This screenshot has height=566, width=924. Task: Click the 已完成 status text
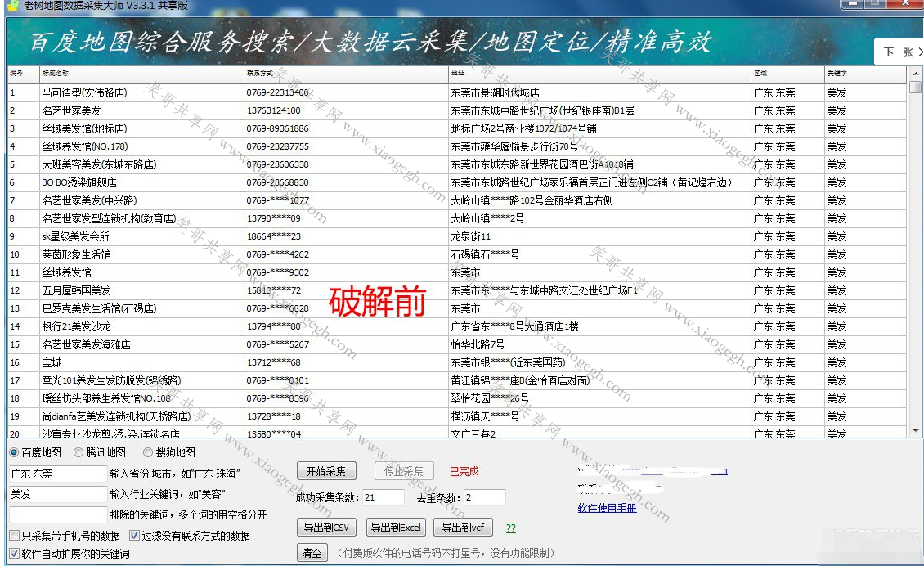tap(464, 472)
